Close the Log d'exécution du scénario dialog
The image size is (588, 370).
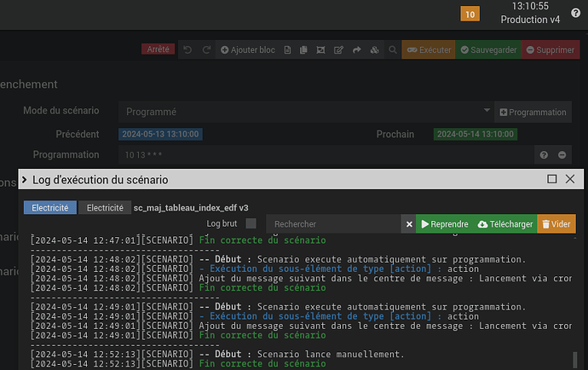click(x=570, y=179)
